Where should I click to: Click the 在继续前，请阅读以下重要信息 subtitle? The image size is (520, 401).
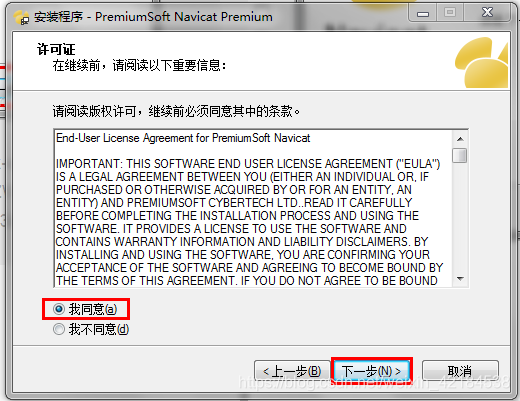139,65
